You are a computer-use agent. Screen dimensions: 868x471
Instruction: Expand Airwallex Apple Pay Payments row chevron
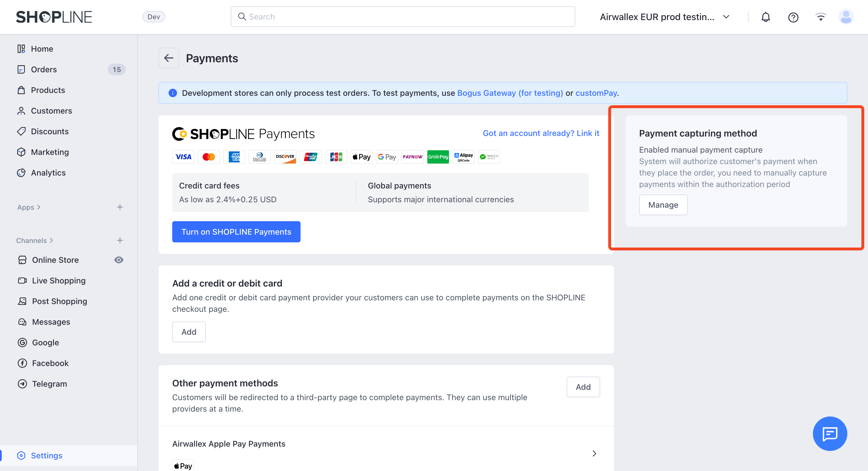pyautogui.click(x=594, y=454)
